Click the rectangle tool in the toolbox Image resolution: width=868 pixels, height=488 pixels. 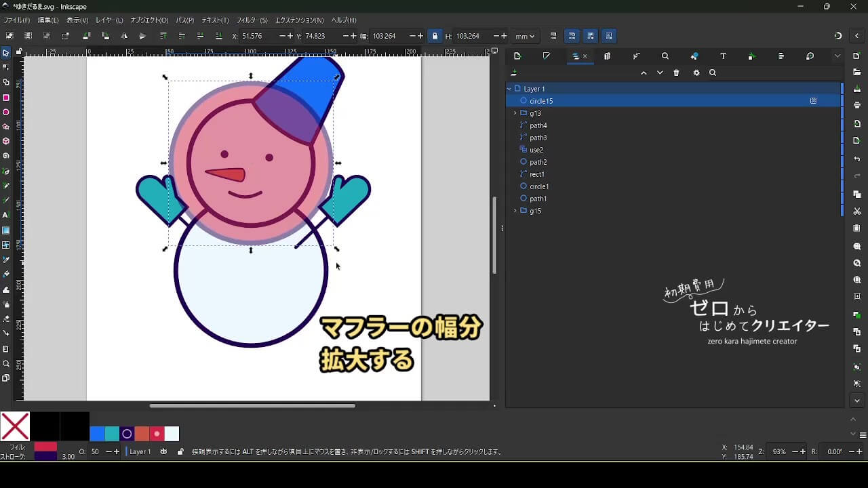click(x=6, y=98)
